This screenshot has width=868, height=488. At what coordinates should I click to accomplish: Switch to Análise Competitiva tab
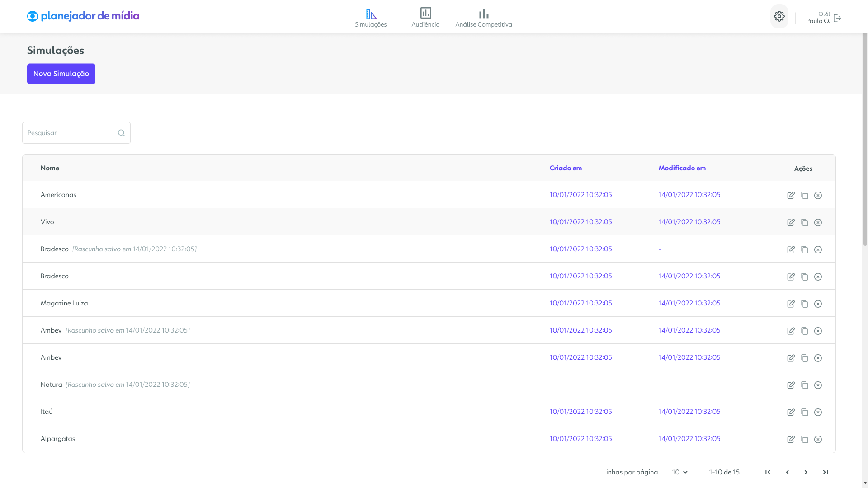[x=483, y=18]
